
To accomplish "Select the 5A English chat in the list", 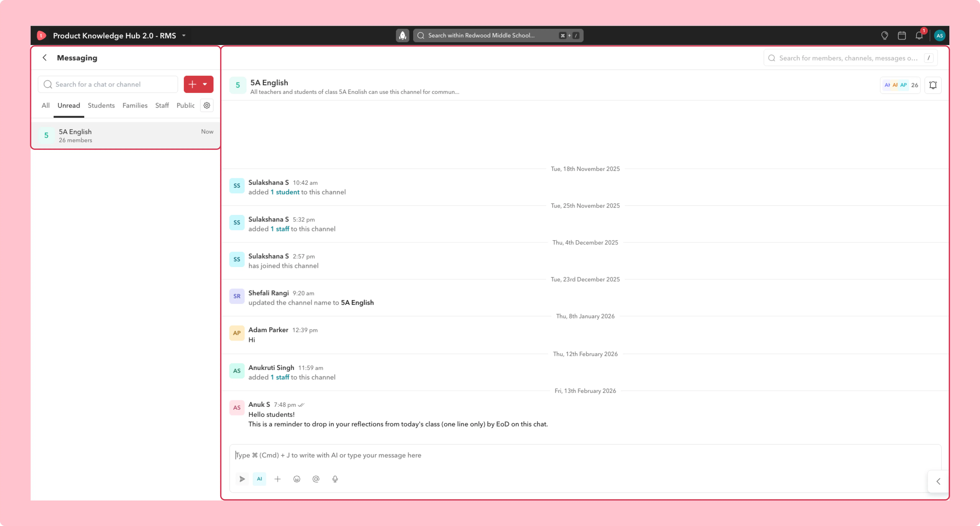I will click(126, 136).
